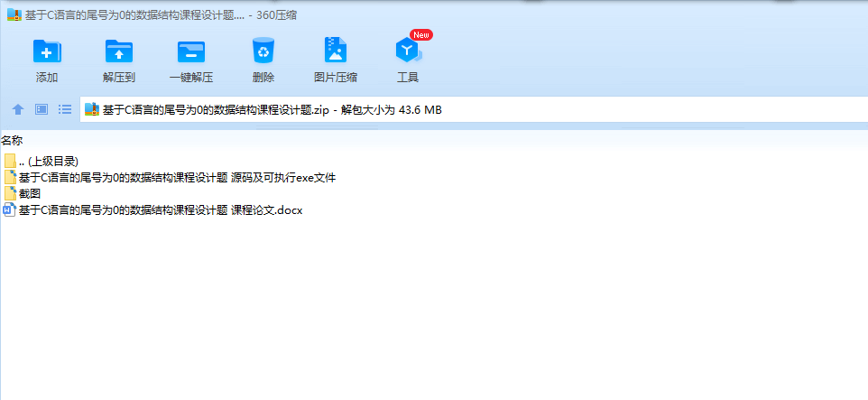Select the 截图 folder

pyautogui.click(x=23, y=194)
